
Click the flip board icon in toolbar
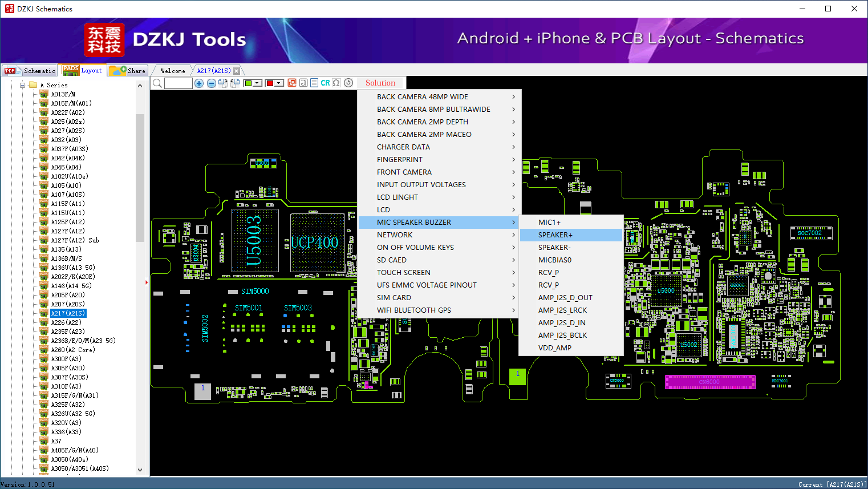tap(235, 83)
